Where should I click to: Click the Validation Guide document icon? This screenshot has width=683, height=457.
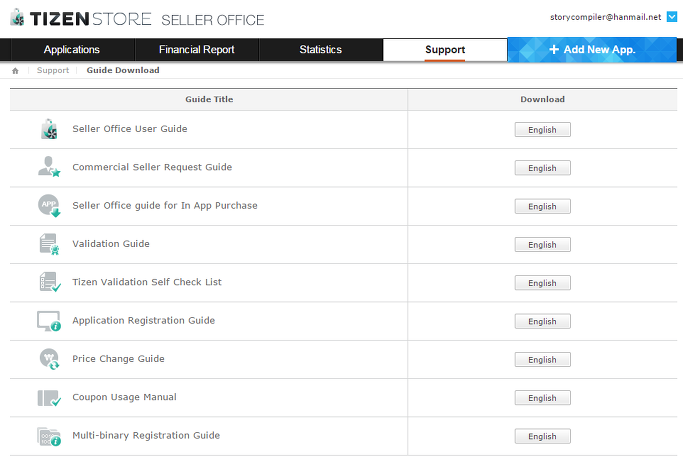49,244
